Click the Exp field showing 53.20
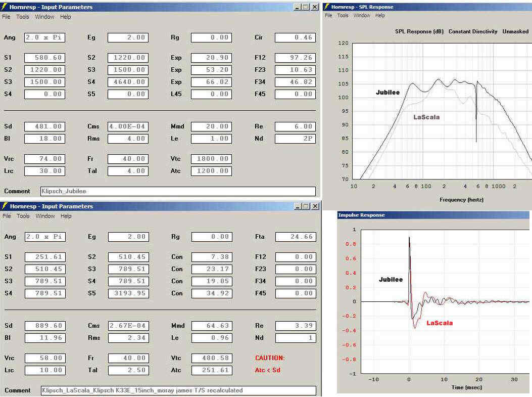The height and width of the screenshot is (397, 532). coord(211,70)
